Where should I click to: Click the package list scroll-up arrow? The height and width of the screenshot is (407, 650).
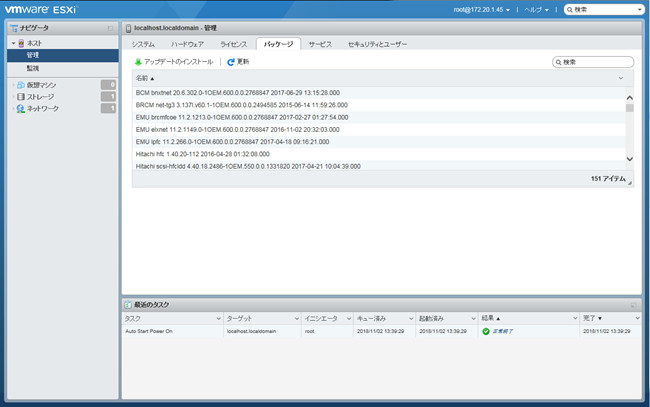[x=630, y=98]
